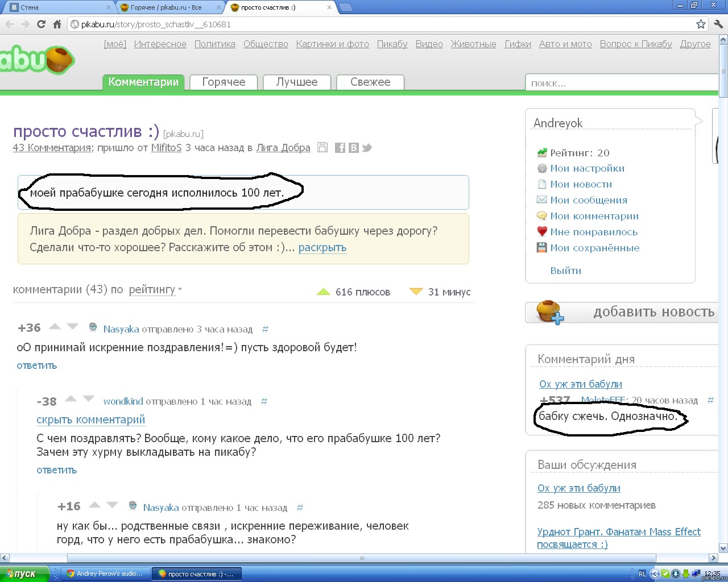
Task: Click 'ответить' under Nasyaka's first comment
Action: click(x=37, y=365)
